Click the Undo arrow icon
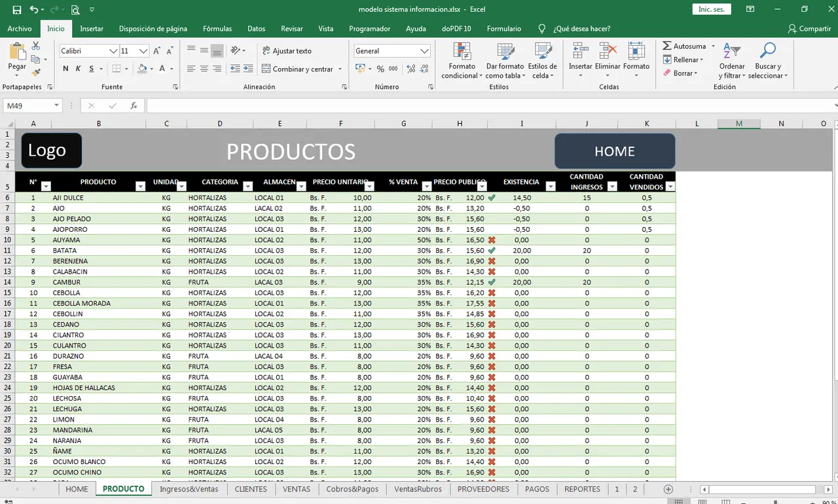 point(34,10)
